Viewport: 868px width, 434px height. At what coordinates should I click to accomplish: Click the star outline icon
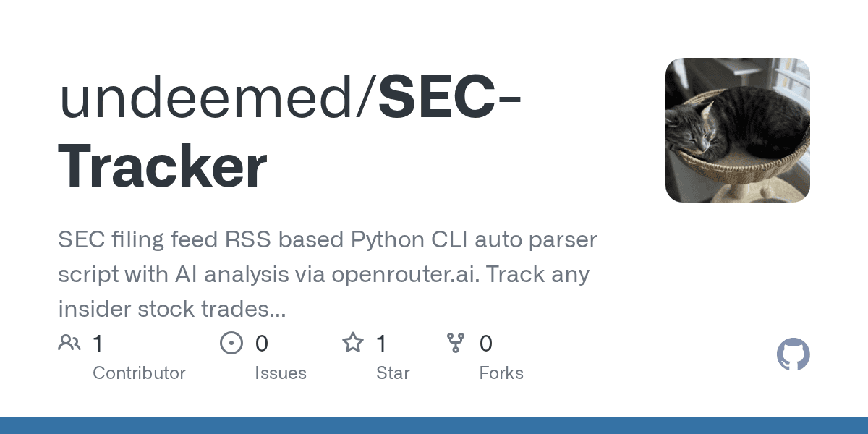pos(352,343)
